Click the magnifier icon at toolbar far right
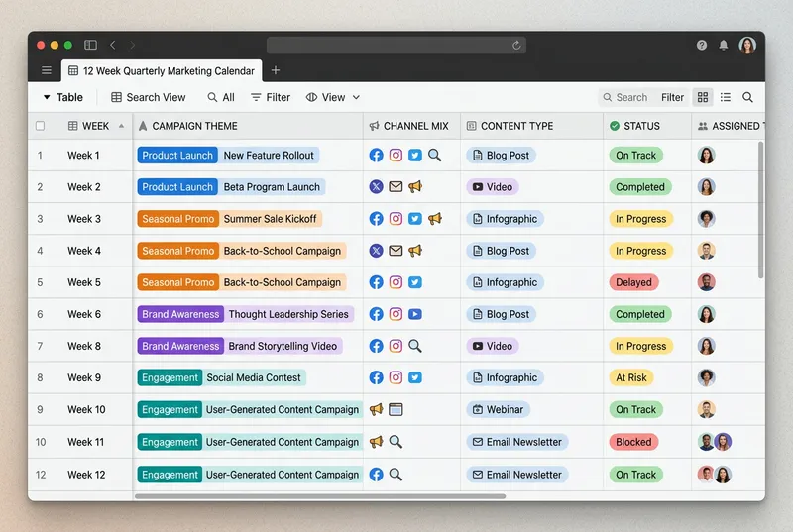Viewport: 793px width, 532px height. (x=748, y=97)
